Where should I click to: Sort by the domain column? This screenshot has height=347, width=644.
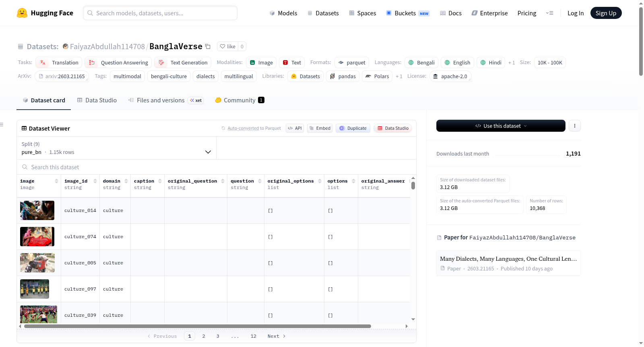pos(126,181)
